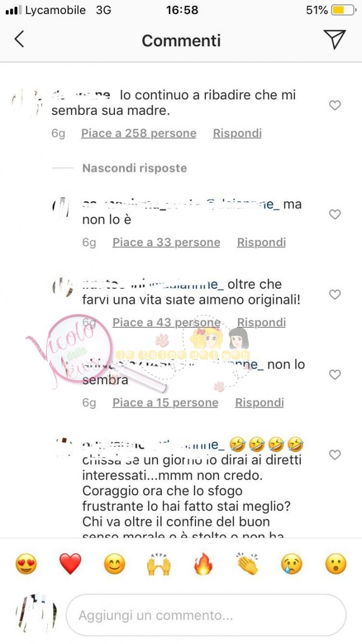Open direct messages paper plane icon
The height and width of the screenshot is (644, 362).
tap(335, 39)
